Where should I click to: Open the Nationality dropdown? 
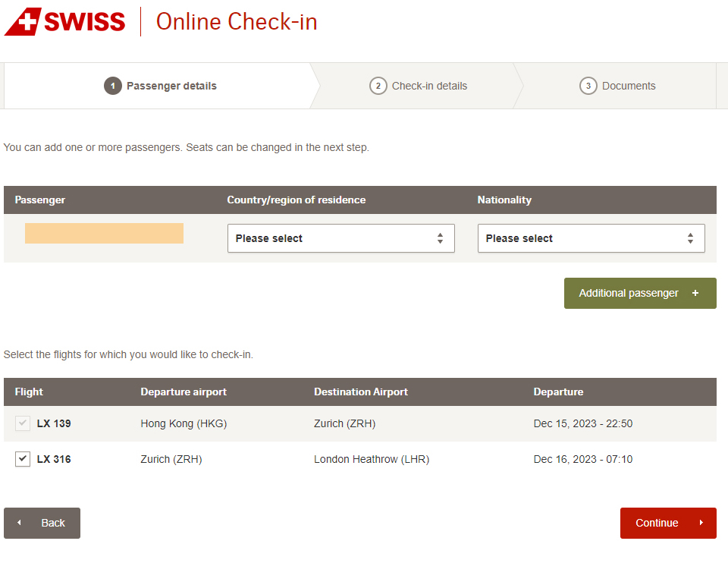coord(591,238)
